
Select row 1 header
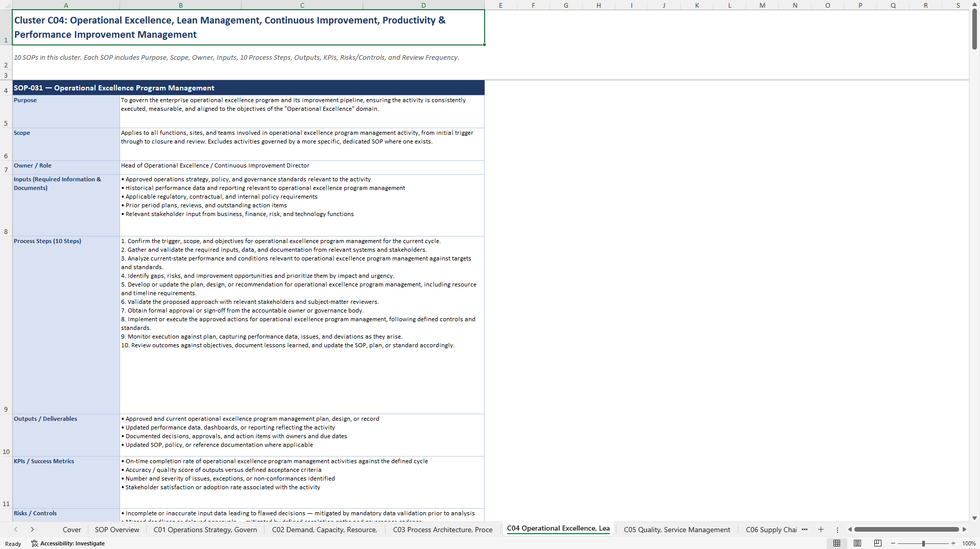[x=6, y=27]
